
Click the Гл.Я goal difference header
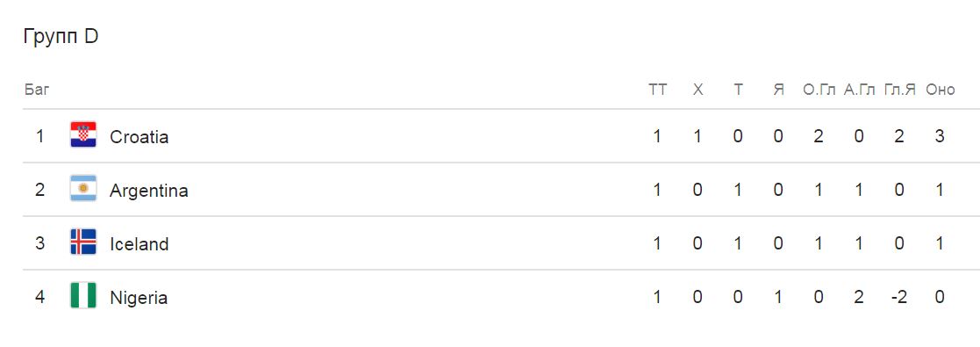click(899, 90)
